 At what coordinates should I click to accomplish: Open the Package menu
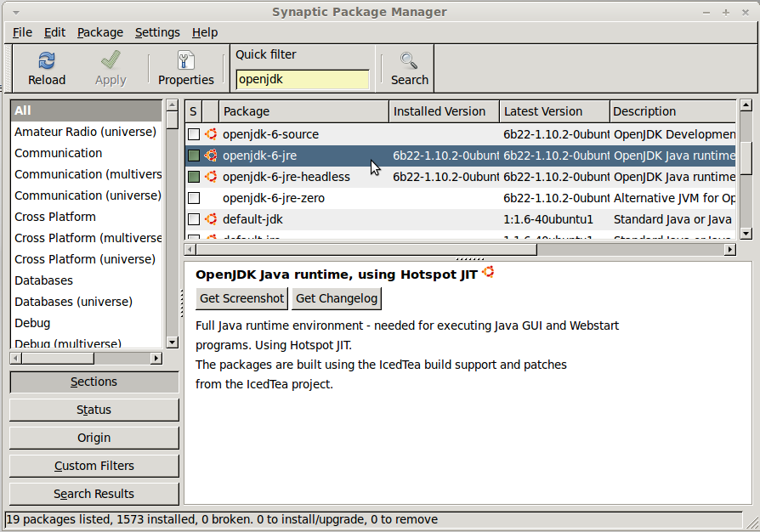(x=100, y=32)
